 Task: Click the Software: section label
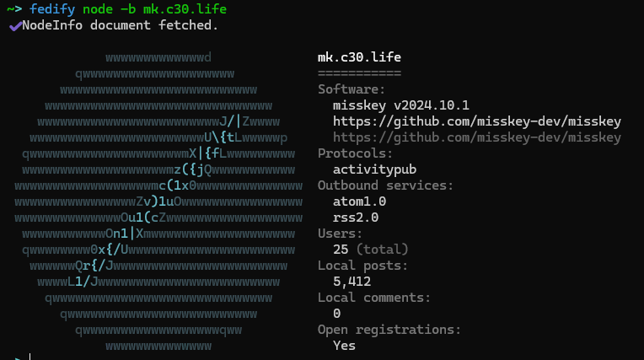click(352, 89)
